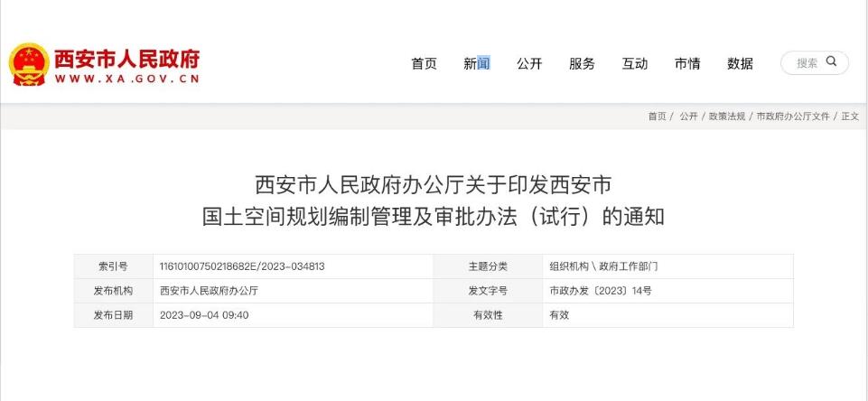Open the 新闻 navigation menu item
Screen dimensions: 868x401
point(476,63)
